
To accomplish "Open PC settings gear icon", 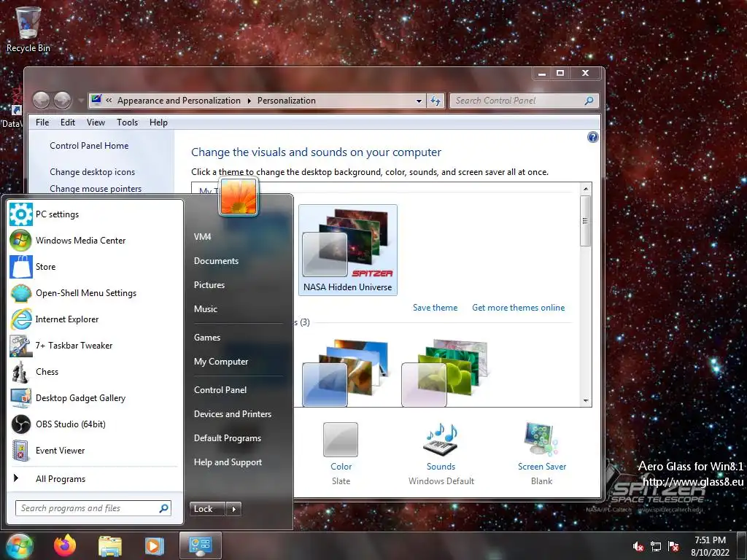I will click(x=21, y=214).
